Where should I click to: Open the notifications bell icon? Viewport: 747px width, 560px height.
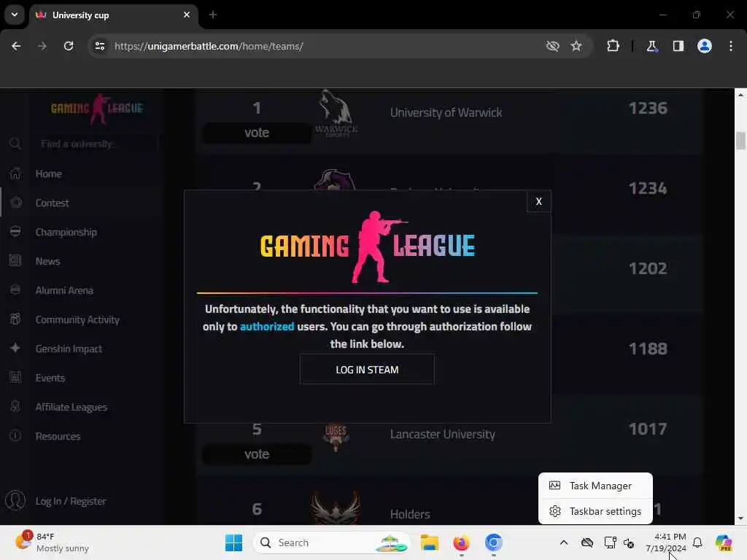point(697,542)
